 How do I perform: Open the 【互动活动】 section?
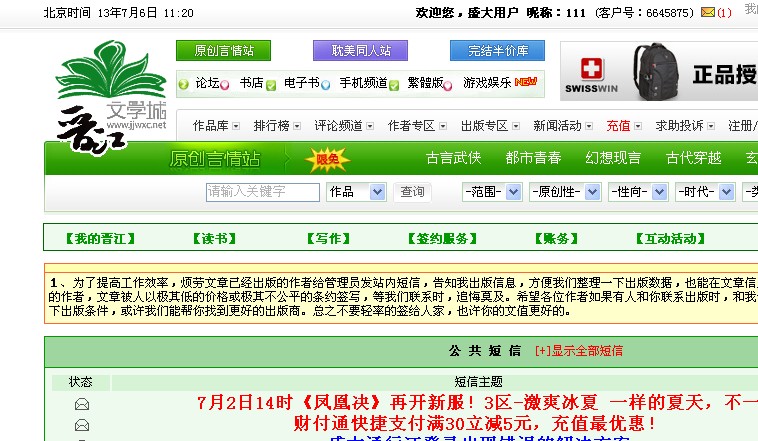point(670,238)
